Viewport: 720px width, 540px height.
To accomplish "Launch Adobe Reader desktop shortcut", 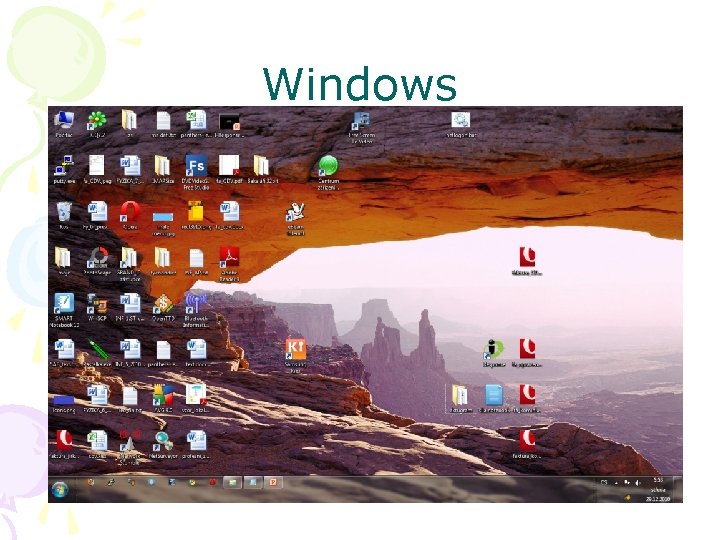I will (x=229, y=264).
